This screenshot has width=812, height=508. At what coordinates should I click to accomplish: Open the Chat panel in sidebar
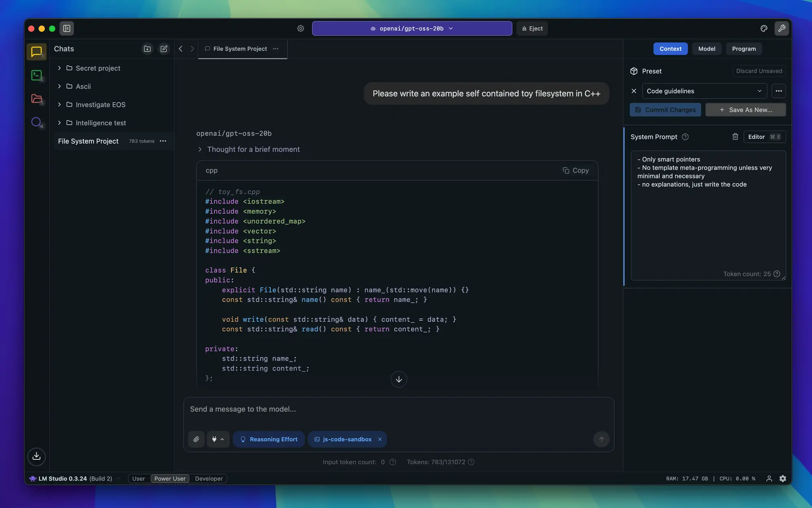pyautogui.click(x=37, y=52)
